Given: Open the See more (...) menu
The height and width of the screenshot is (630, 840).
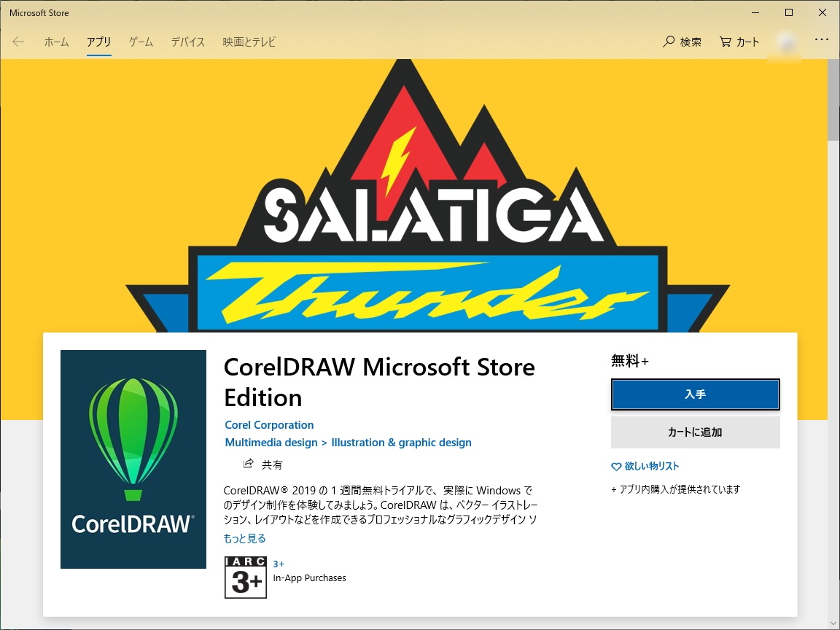Looking at the screenshot, I should [x=822, y=39].
